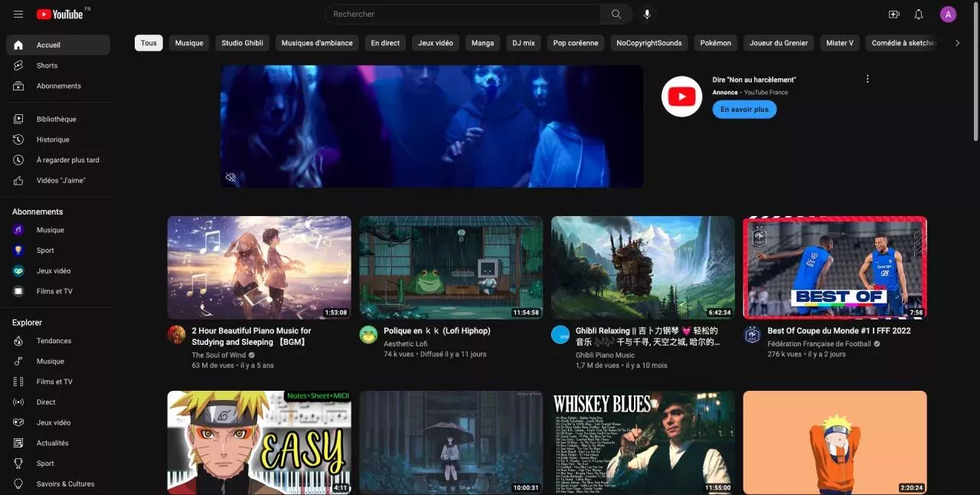Open Accueil in the sidebar
Image resolution: width=980 pixels, height=495 pixels.
click(x=58, y=45)
